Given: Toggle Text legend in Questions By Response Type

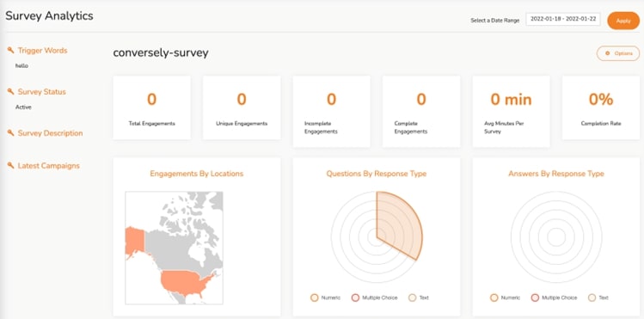Looking at the screenshot, I should [419, 298].
